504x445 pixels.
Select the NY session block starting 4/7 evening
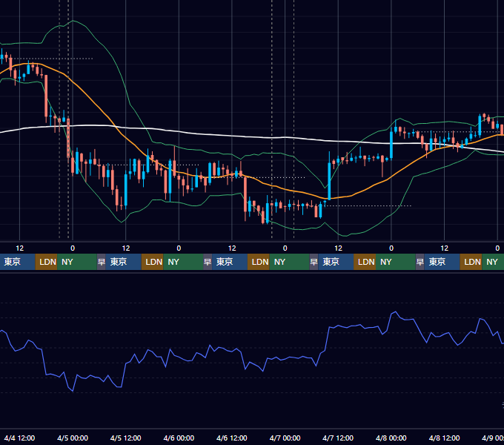coord(396,262)
